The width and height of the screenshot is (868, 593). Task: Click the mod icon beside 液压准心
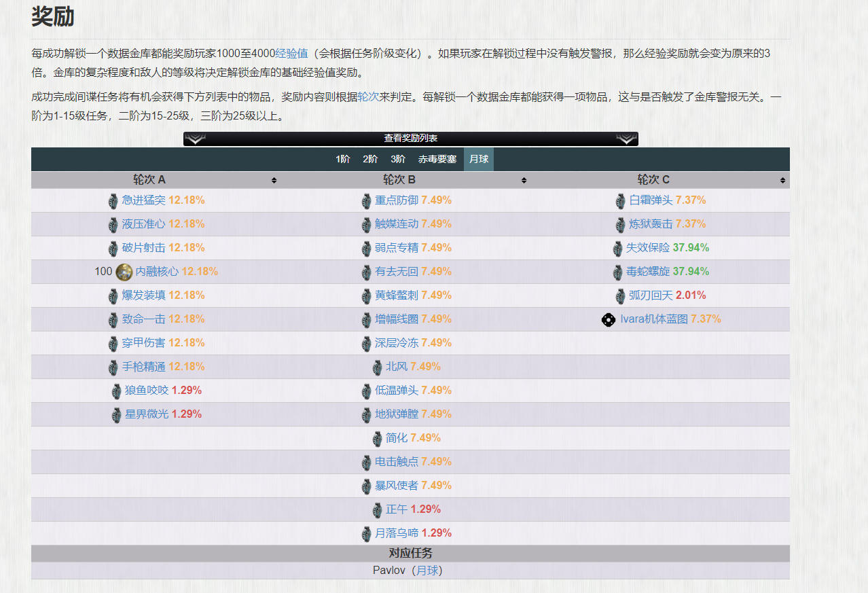[113, 224]
